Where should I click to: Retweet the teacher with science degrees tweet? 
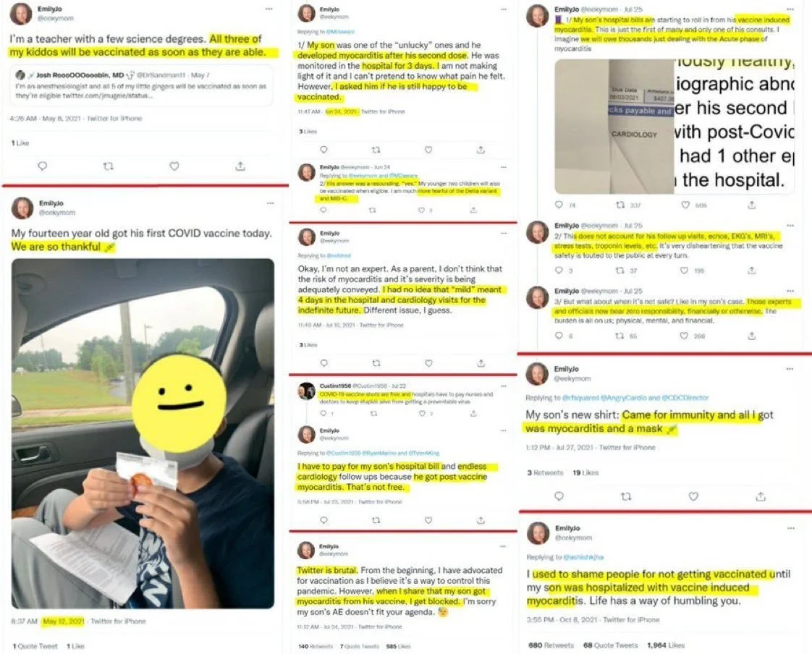109,166
